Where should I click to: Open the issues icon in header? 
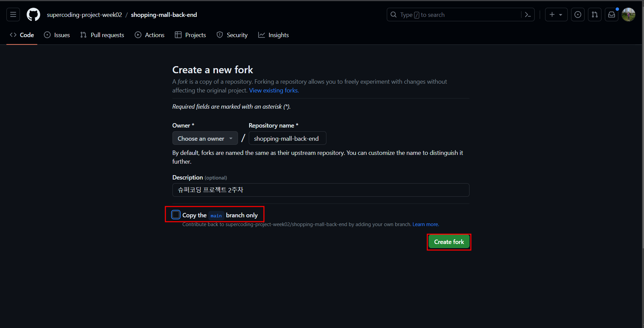pyautogui.click(x=578, y=15)
